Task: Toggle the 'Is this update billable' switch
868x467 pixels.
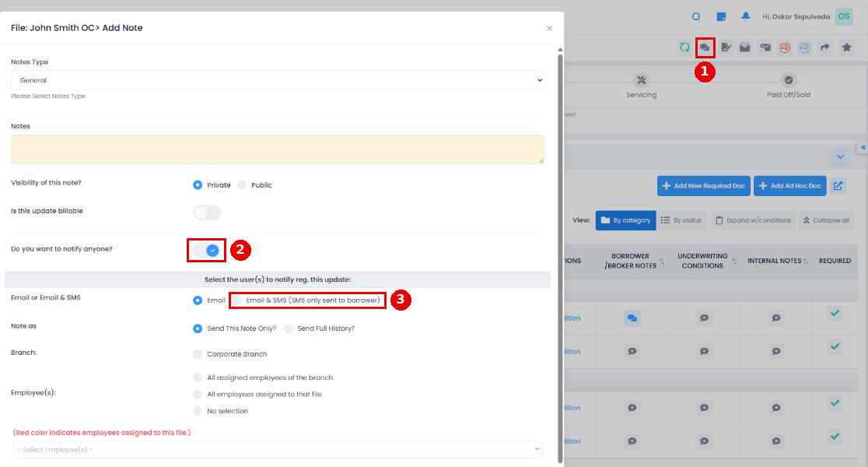Action: tap(206, 212)
